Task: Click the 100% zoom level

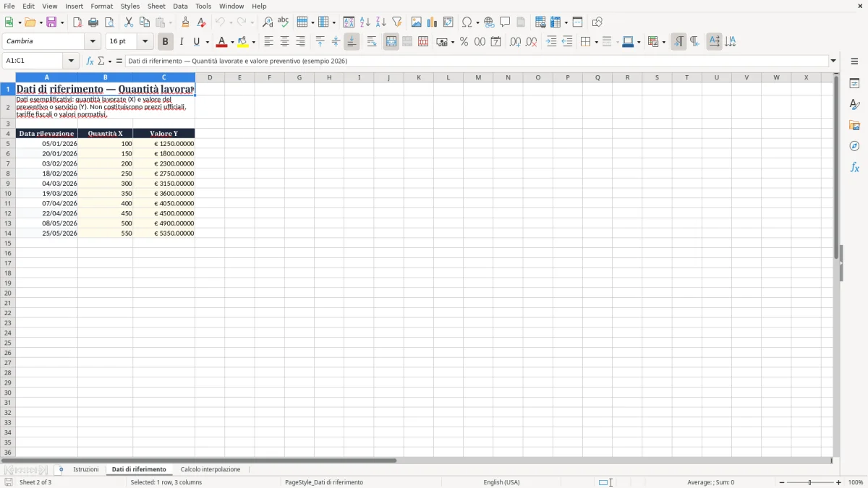Action: (x=856, y=482)
